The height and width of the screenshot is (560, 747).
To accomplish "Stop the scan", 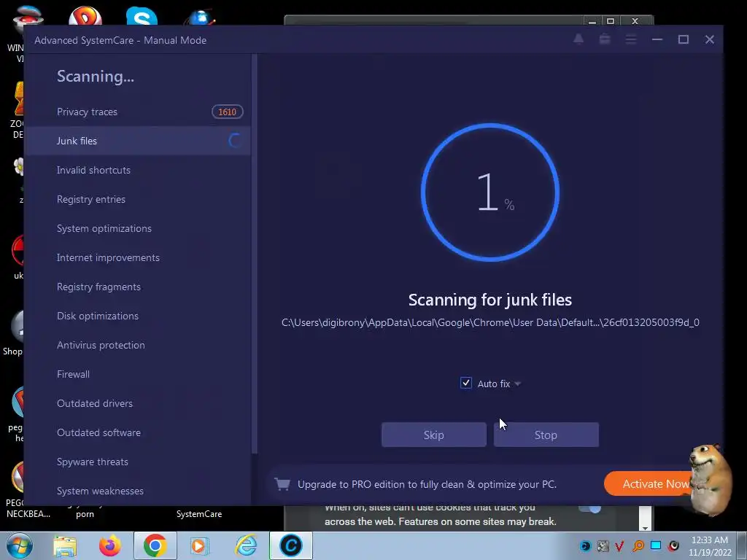I will tap(546, 435).
